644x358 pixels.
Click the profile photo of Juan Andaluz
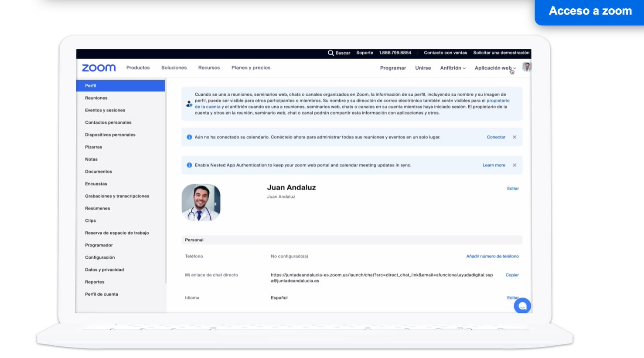click(x=201, y=203)
